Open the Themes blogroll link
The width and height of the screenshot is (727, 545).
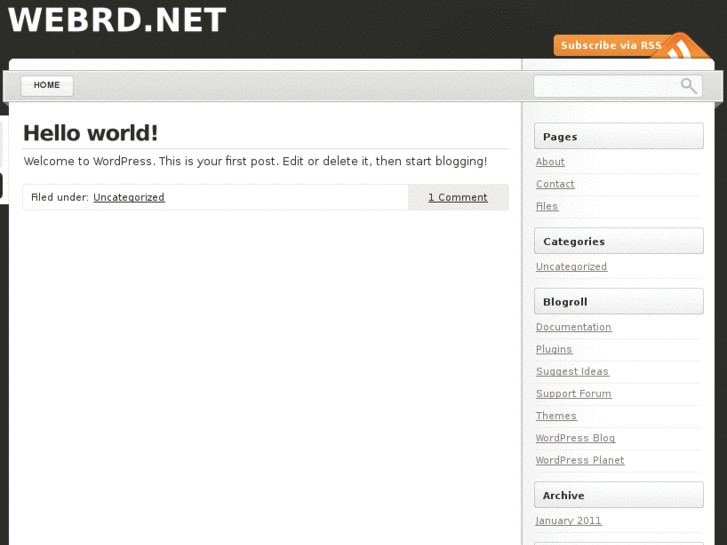(556, 416)
